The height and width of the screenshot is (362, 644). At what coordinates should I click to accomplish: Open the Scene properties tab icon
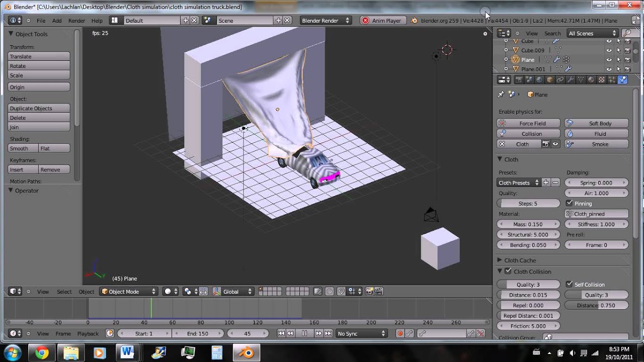coord(529,79)
